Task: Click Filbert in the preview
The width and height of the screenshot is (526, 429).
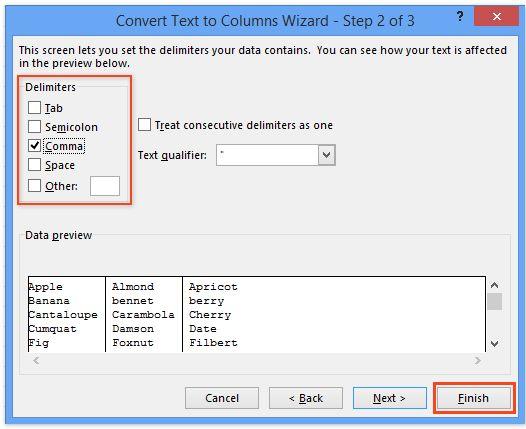Action: (213, 343)
